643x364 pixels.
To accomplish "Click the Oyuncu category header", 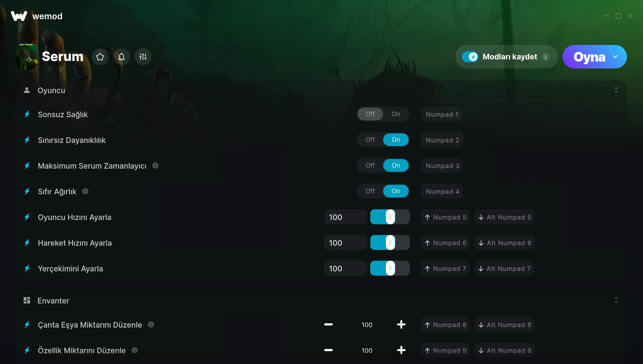I will pyautogui.click(x=51, y=90).
